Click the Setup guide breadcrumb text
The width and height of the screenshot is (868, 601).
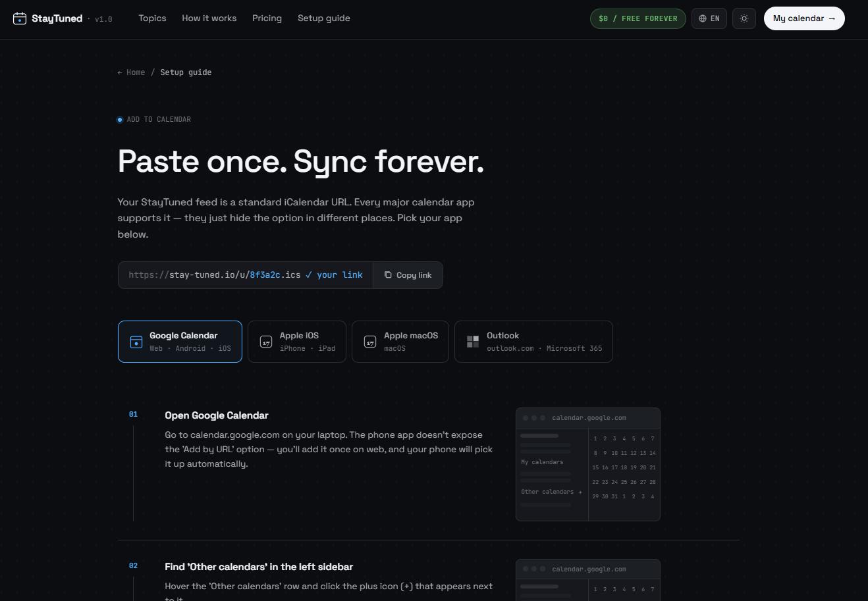tap(186, 72)
